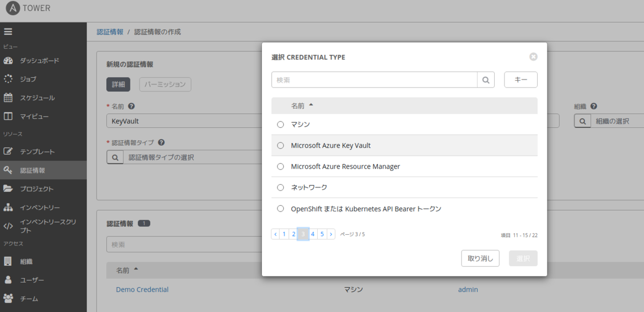Click the 取り消し cancel button
Viewport: 644px width, 312px height.
coord(480,258)
